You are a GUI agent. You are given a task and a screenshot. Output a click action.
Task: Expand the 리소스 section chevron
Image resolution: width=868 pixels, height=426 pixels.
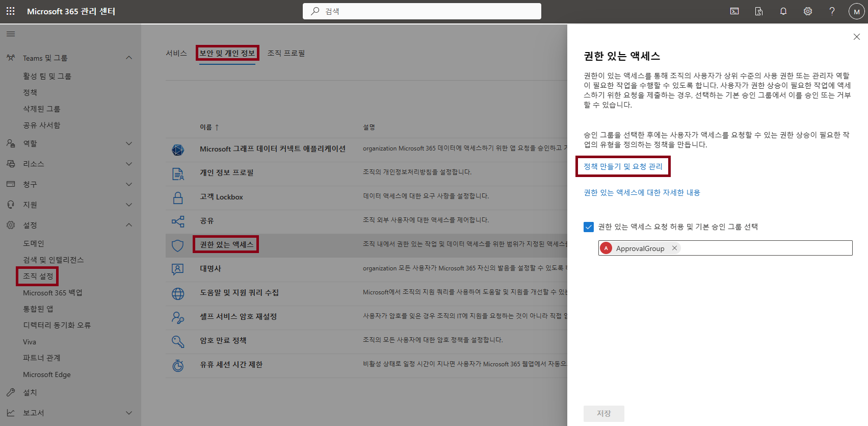point(129,164)
